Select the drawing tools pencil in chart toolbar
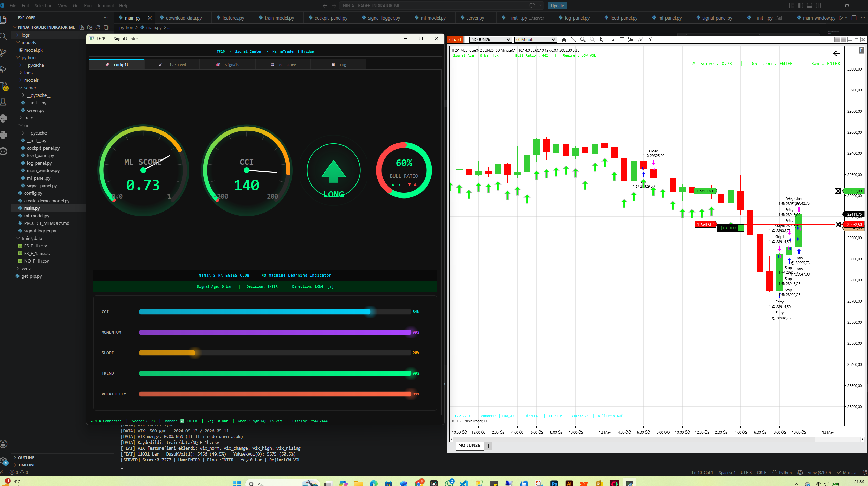 [x=573, y=40]
